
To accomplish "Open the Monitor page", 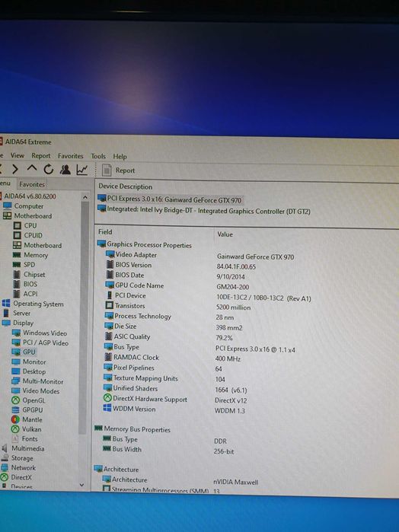I will [29, 362].
